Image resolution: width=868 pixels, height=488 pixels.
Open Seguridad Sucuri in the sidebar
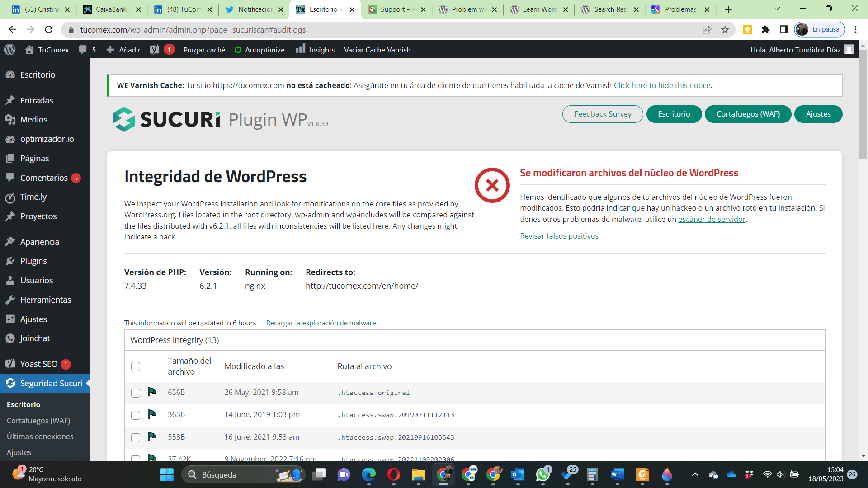pos(45,383)
